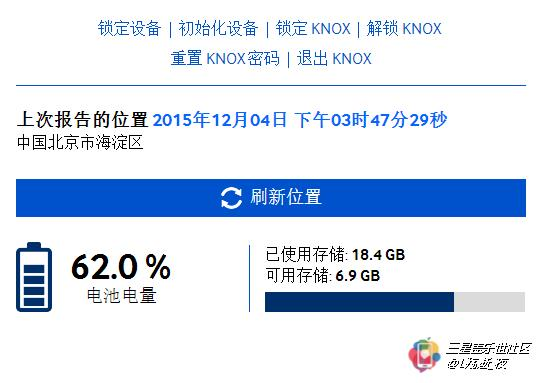Click the refresh arrows icon

coord(231,198)
